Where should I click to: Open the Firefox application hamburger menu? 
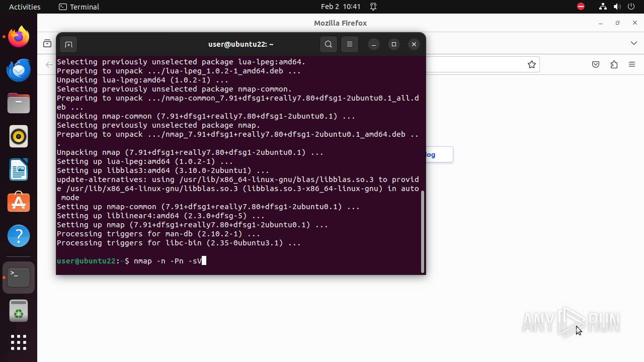coord(632,64)
